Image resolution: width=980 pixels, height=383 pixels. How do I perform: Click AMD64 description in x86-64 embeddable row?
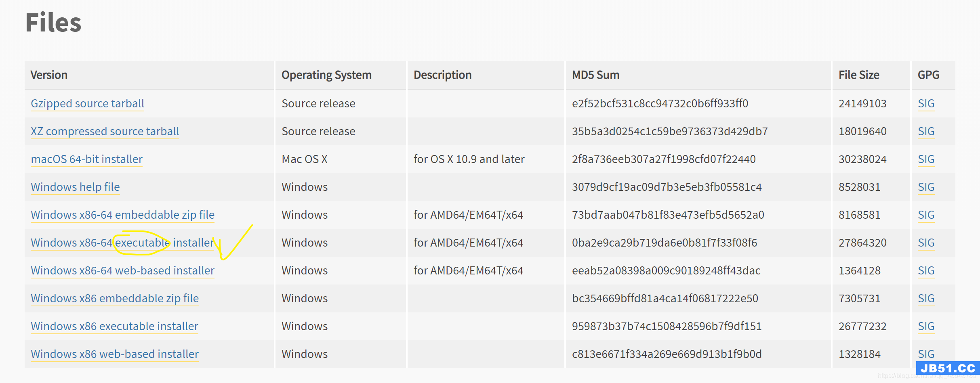(x=468, y=215)
